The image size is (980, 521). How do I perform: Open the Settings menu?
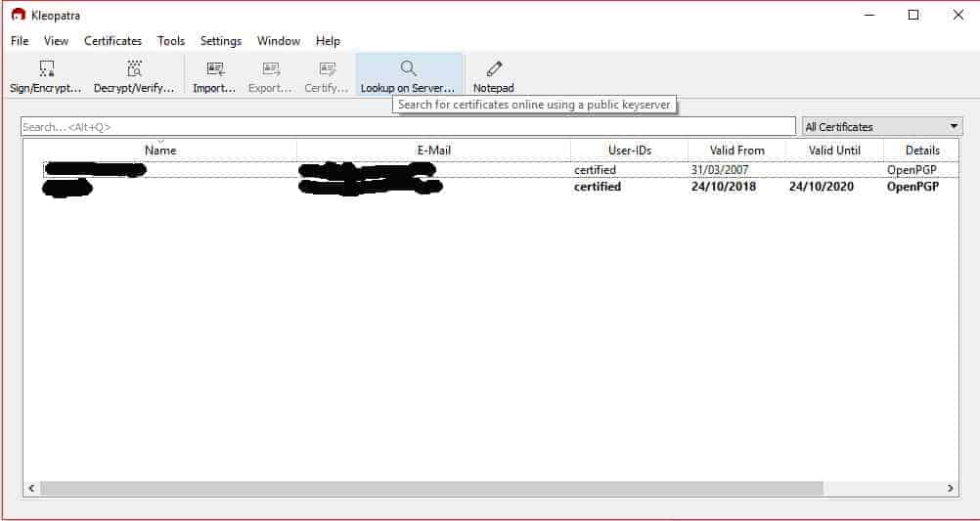pos(221,41)
